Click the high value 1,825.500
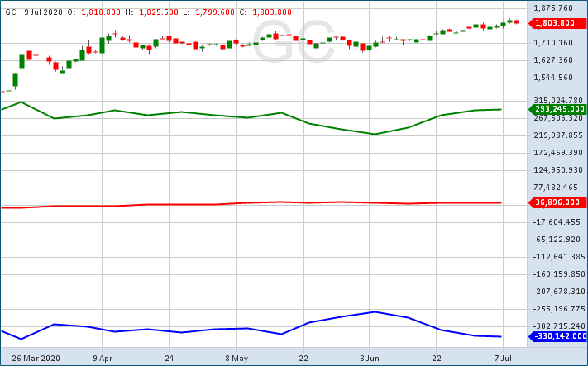 tap(159, 12)
